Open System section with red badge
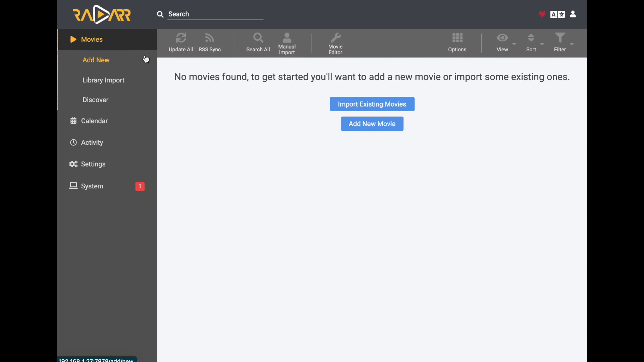 coord(92,186)
